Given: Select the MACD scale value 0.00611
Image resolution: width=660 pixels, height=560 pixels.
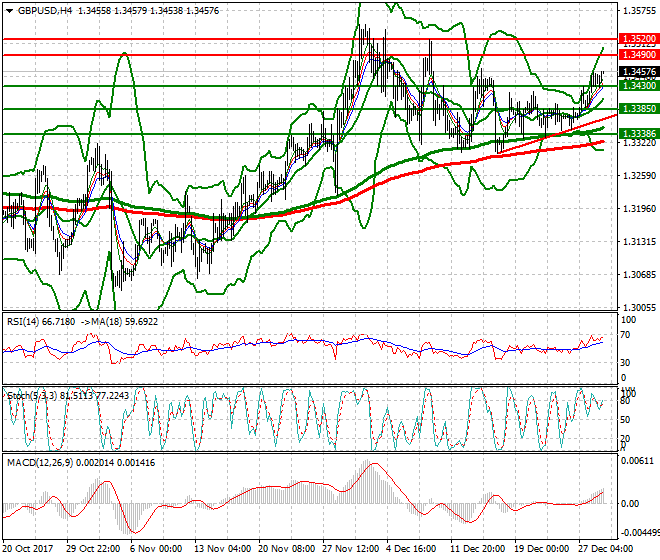Looking at the screenshot, I should pos(638,461).
